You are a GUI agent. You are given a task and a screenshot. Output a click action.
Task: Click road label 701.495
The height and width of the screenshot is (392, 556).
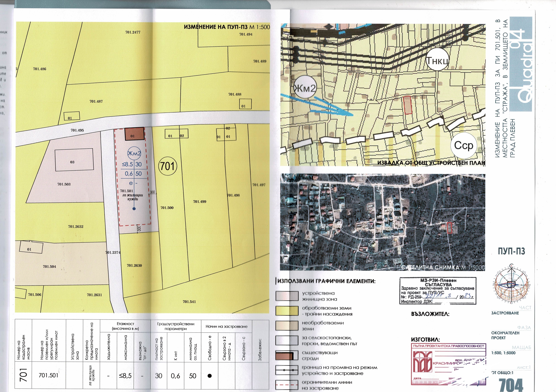[x=77, y=130]
